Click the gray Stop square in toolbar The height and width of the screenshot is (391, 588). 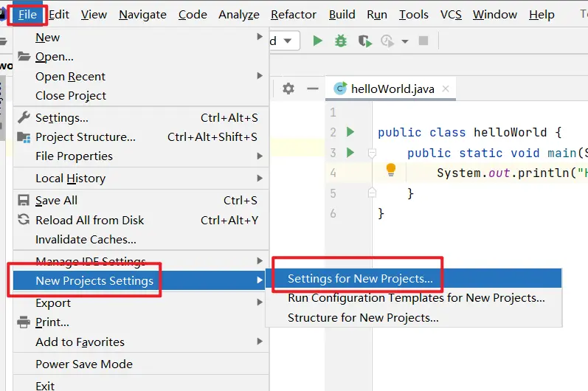423,41
